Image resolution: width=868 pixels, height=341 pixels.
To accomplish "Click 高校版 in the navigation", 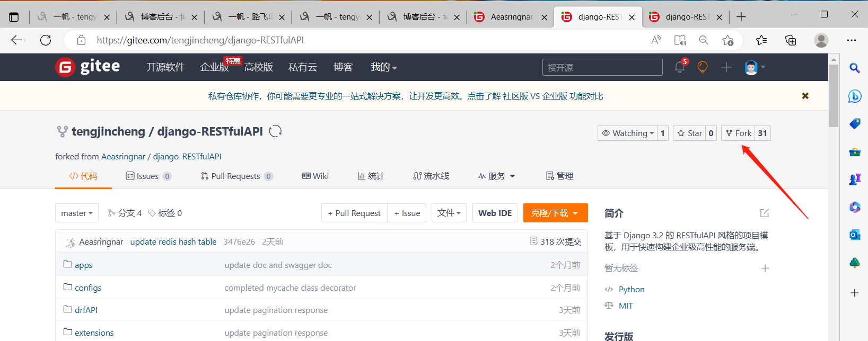I will (259, 67).
